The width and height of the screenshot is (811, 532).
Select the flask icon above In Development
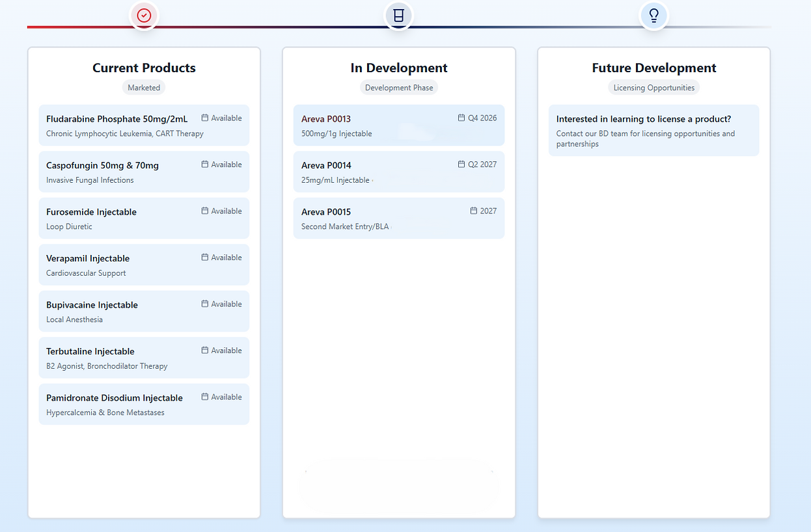(398, 16)
